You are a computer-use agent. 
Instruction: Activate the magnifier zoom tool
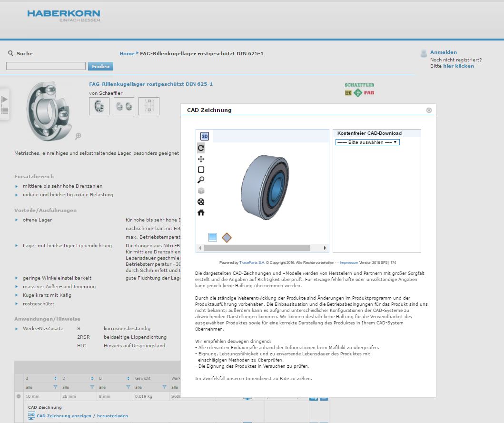pyautogui.click(x=201, y=180)
